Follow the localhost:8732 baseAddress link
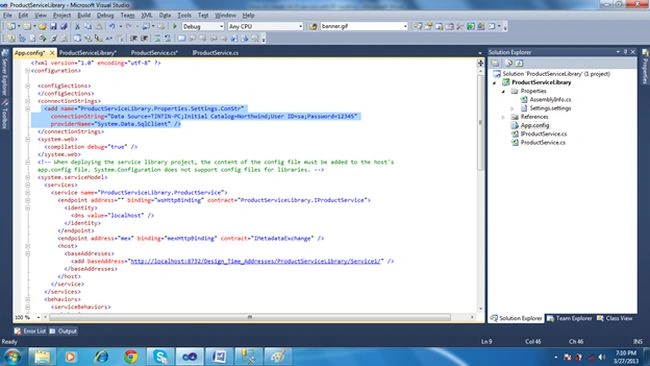 click(x=255, y=261)
